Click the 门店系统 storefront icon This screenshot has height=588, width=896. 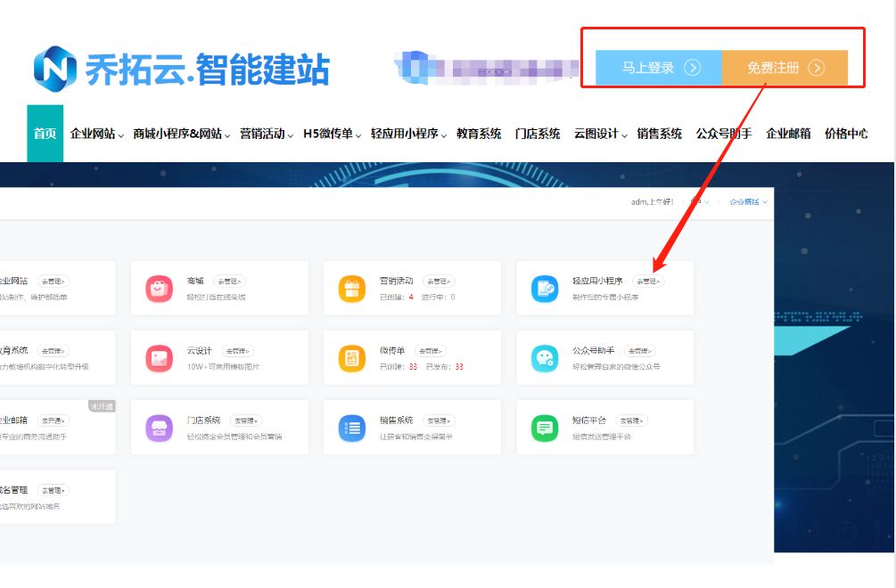pos(158,427)
